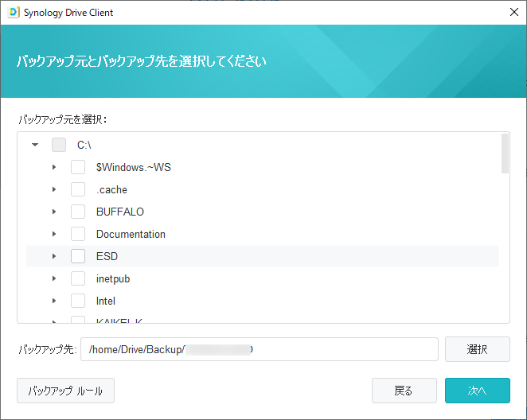Select the Documentation folder name
The width and height of the screenshot is (527, 420).
click(x=131, y=234)
